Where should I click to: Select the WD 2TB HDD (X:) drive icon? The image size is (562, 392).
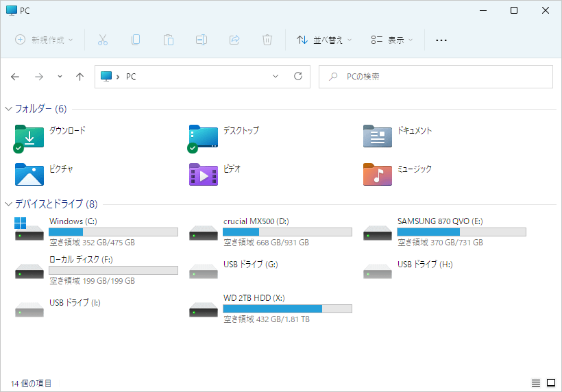(204, 310)
